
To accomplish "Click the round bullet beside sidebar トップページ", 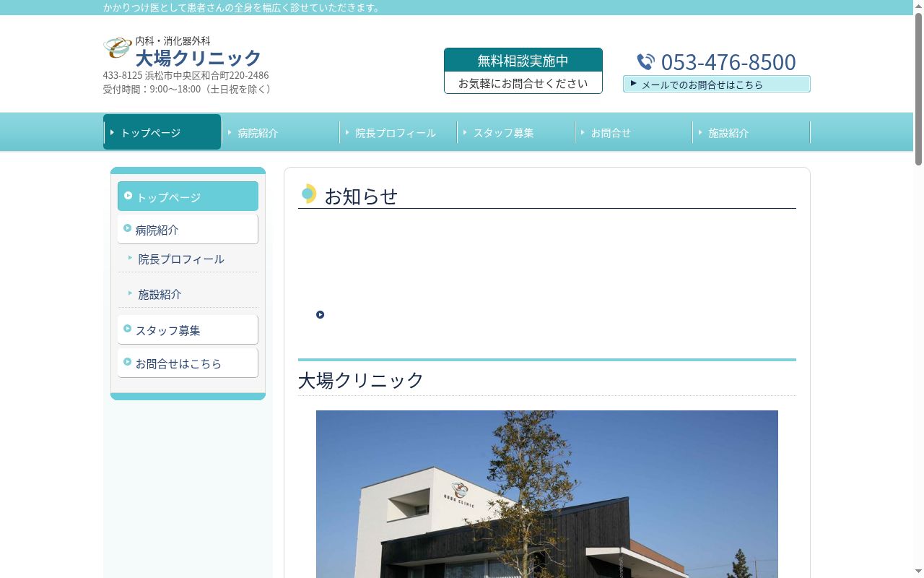I will (128, 196).
